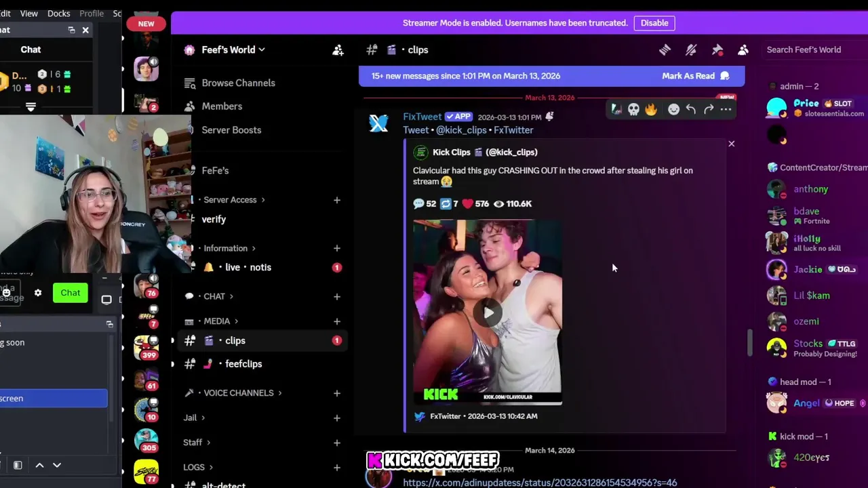Expand the LOGS category
868x488 pixels.
[x=198, y=467]
